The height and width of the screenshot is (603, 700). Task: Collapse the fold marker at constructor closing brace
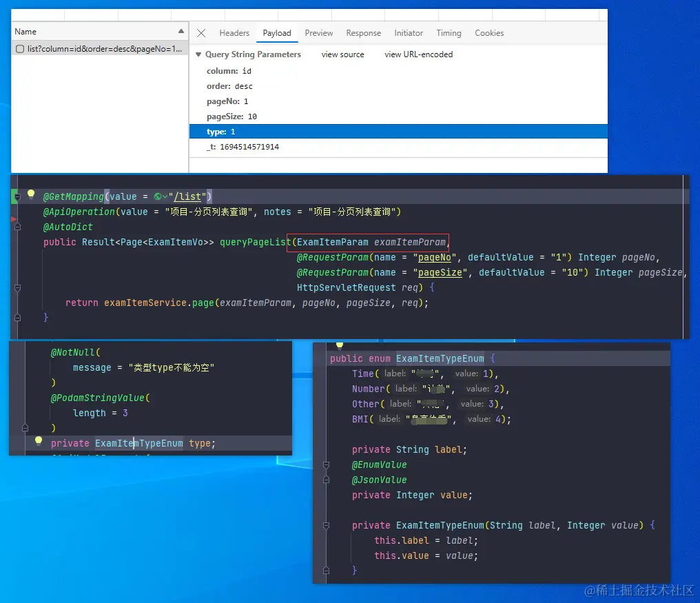[x=327, y=571]
